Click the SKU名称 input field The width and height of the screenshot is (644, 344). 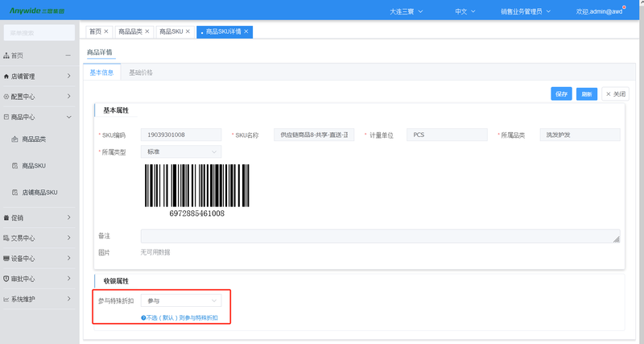click(x=314, y=135)
